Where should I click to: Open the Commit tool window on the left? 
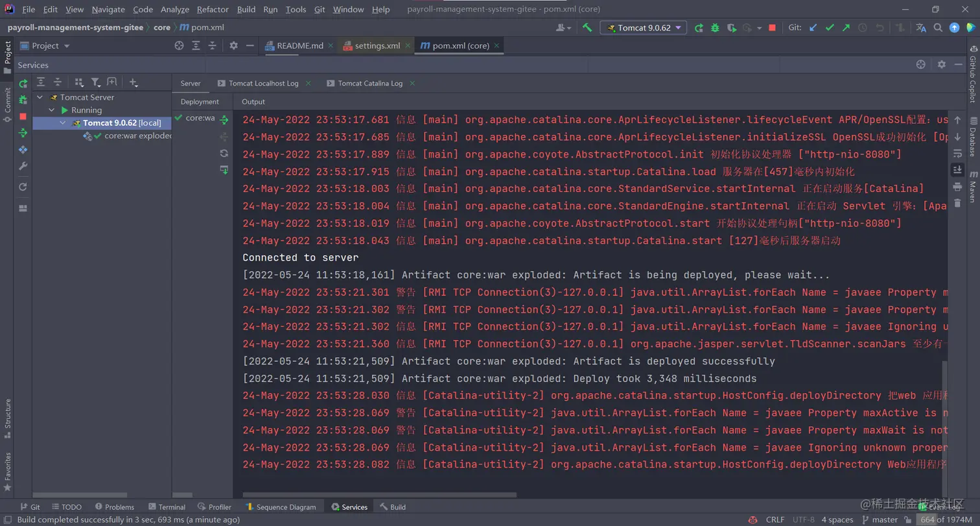coord(7,105)
